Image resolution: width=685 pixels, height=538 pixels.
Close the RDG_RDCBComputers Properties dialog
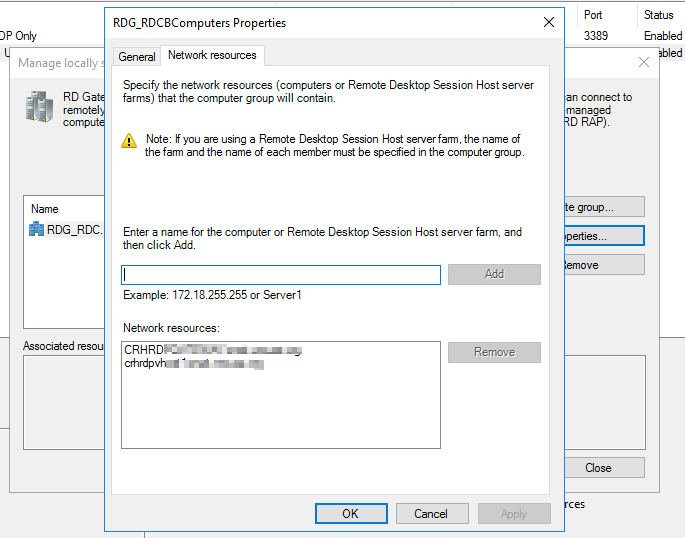click(549, 22)
